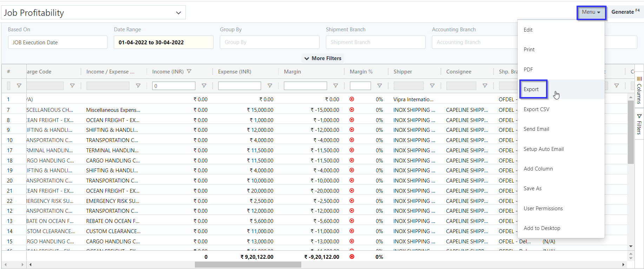644x269 pixels.
Task: Select ₹ 5,600.00 expense cell in row 13
Action: 261,221
